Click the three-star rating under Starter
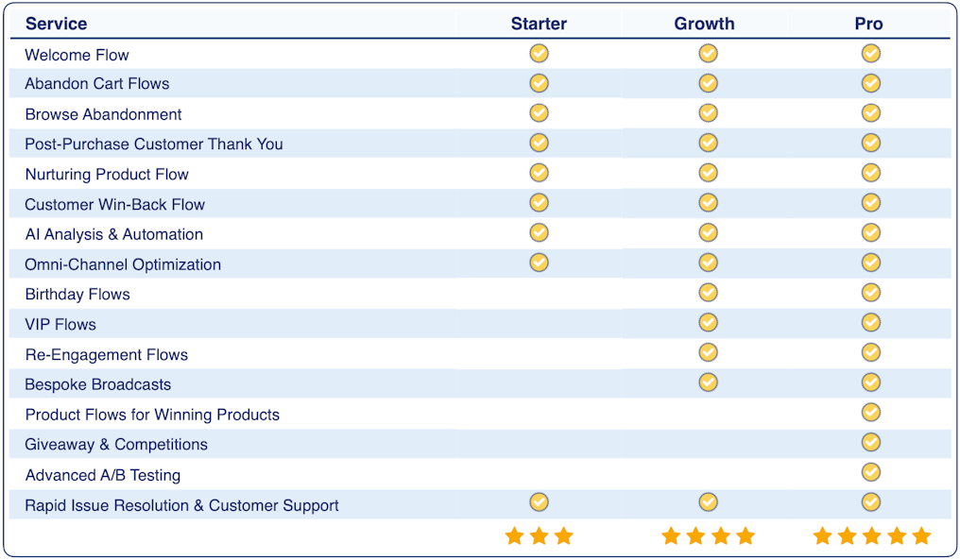Screen dimensions: 960x560 tap(539, 536)
